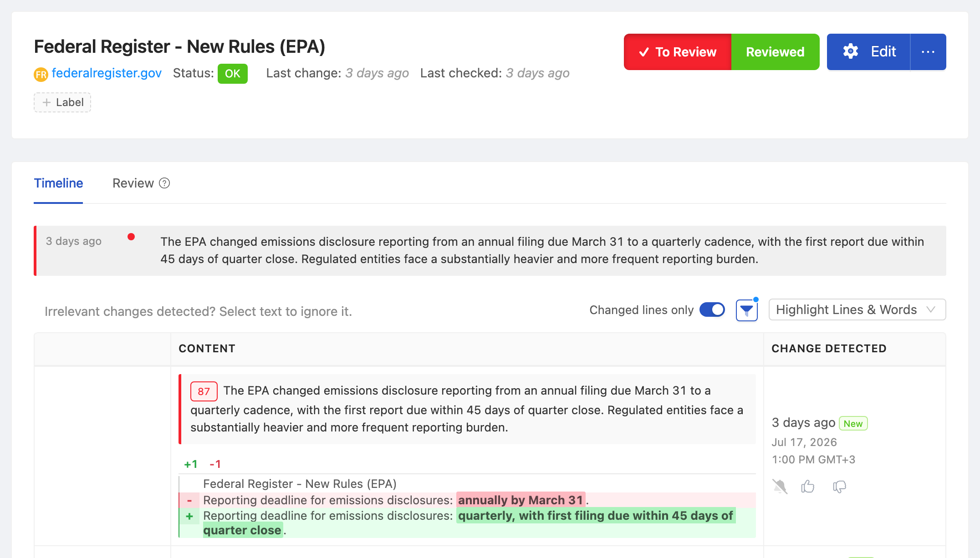Screen dimensions: 980x558
Task: Click the orange FR site favicon
Action: coord(41,74)
